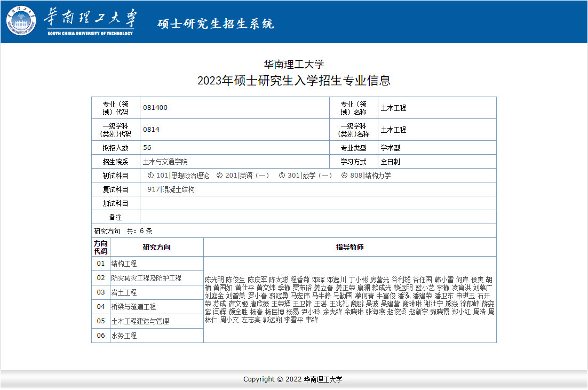Click the first-level discipline code 0814
588x390 pixels.
tap(151, 129)
